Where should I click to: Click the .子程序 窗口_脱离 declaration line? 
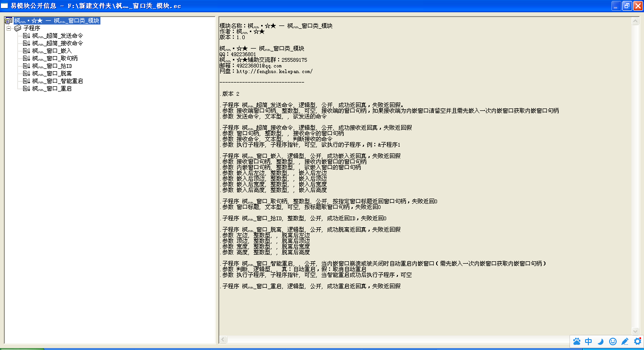tap(310, 230)
